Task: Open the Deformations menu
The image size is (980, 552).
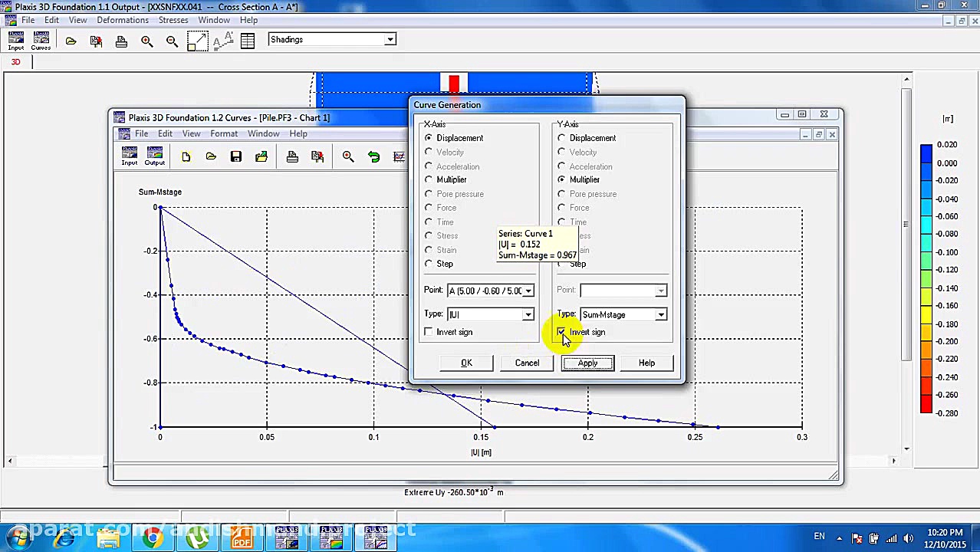Action: click(123, 20)
